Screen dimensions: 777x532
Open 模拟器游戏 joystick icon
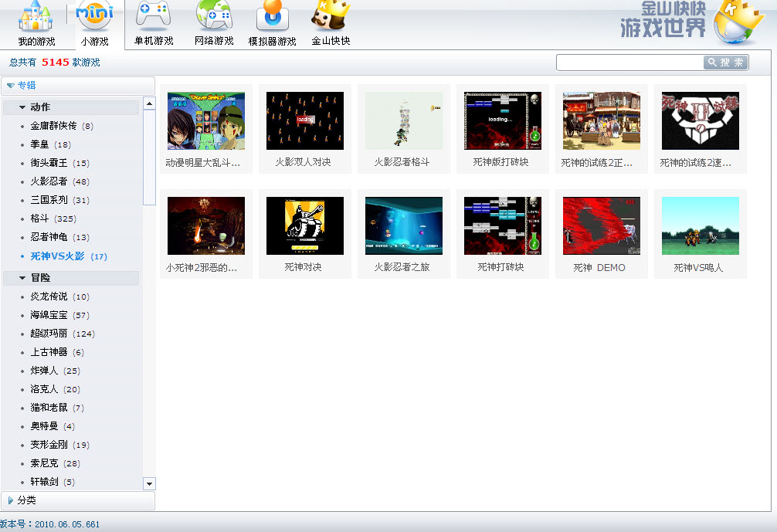tap(272, 16)
